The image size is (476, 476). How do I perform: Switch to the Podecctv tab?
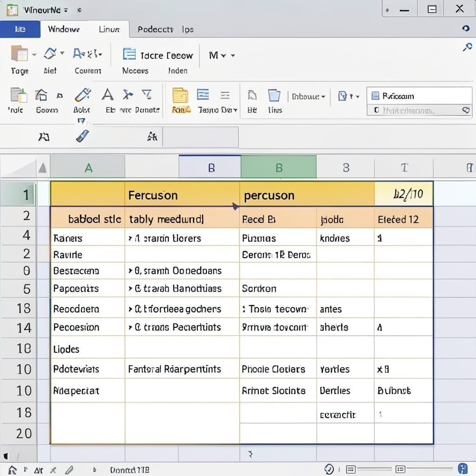[155, 29]
